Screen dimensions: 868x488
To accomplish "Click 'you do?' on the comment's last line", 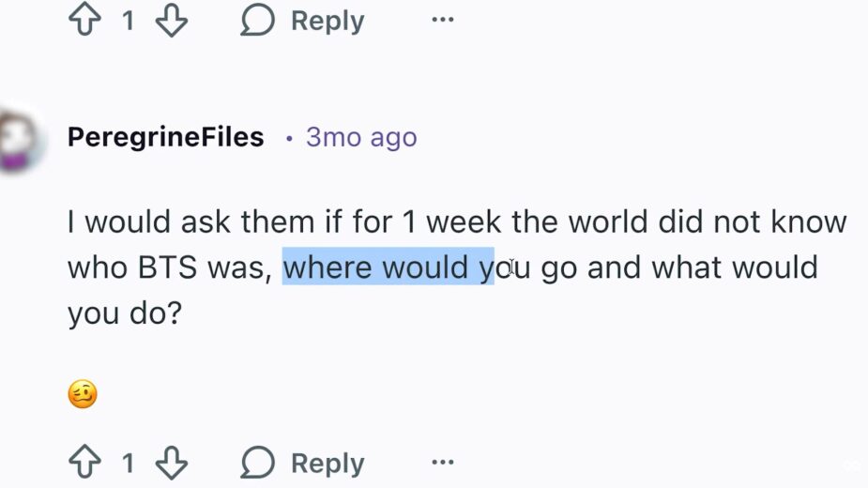I will 123,313.
